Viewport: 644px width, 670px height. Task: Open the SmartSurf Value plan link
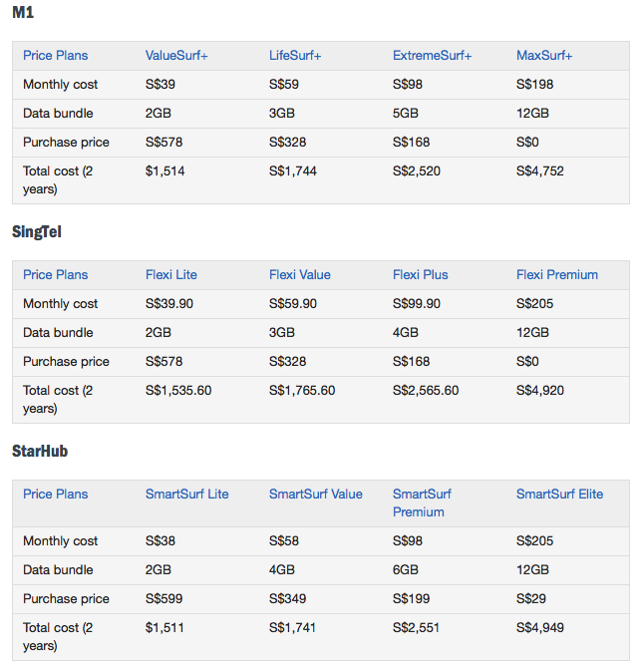pos(316,495)
